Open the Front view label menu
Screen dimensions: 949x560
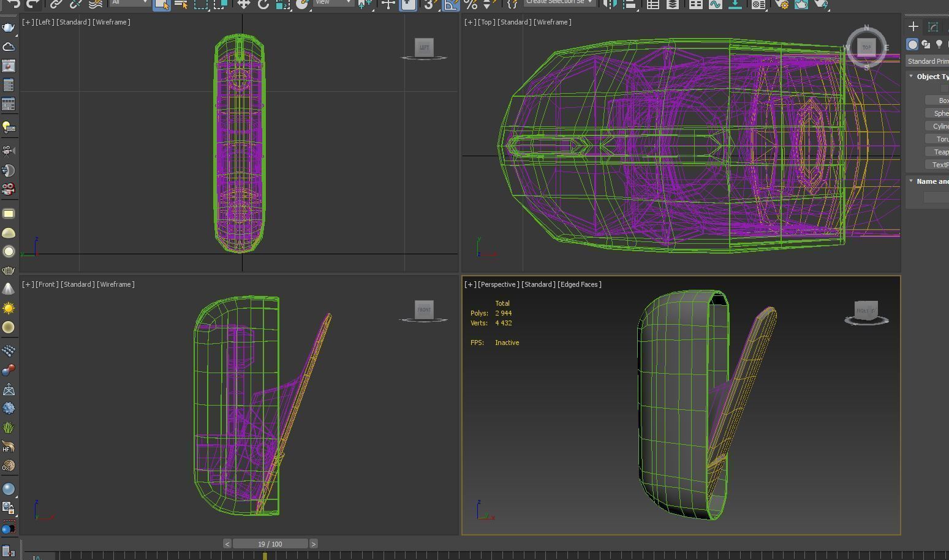pyautogui.click(x=47, y=284)
